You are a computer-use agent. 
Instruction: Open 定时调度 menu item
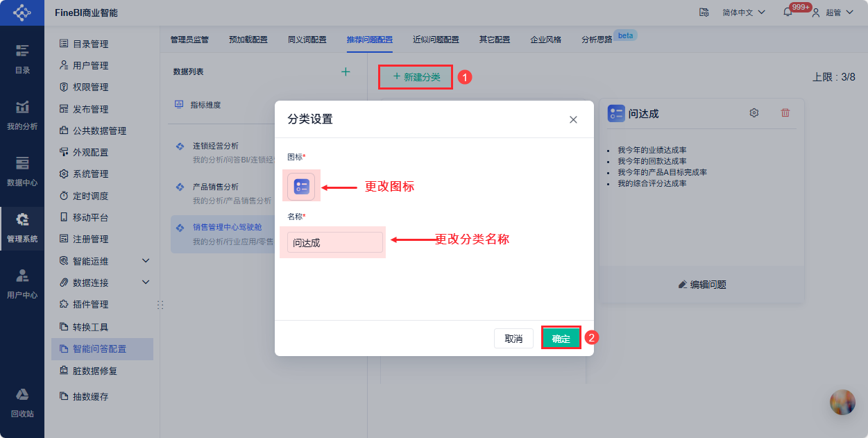pos(102,196)
